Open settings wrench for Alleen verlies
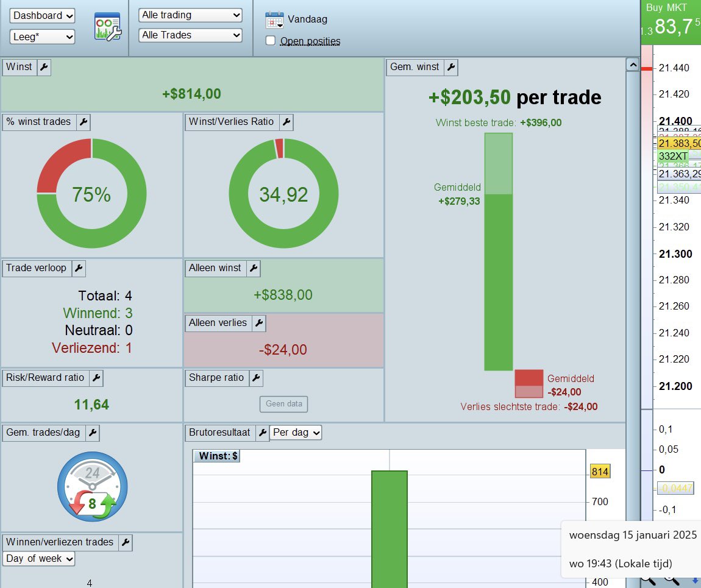The image size is (701, 588). pyautogui.click(x=259, y=323)
